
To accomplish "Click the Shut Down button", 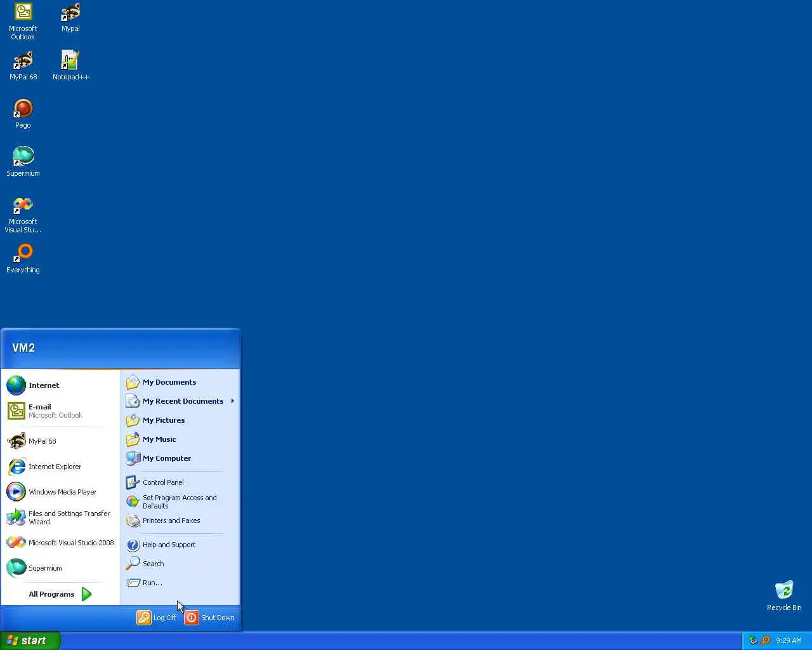I will 210,618.
